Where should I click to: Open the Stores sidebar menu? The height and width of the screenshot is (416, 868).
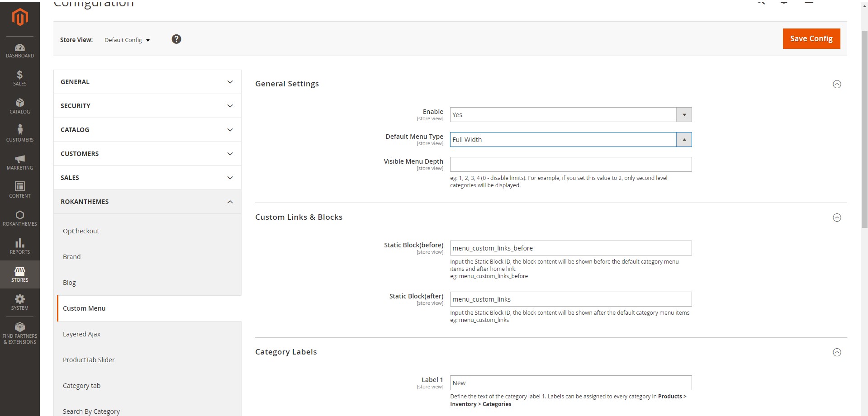click(x=20, y=274)
